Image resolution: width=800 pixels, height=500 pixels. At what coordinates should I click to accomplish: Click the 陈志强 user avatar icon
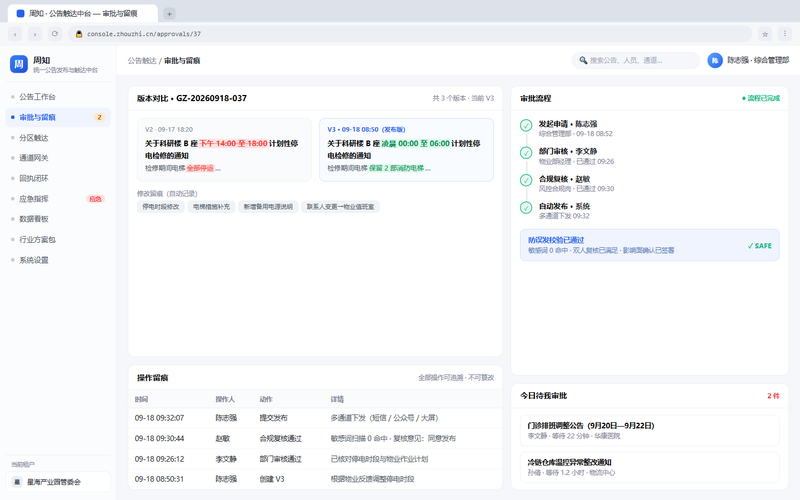click(715, 60)
